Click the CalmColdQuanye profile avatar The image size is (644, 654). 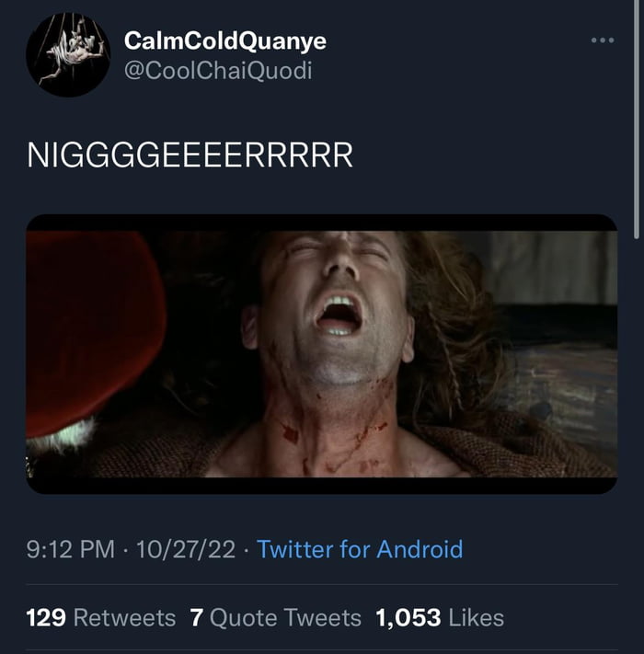68,55
